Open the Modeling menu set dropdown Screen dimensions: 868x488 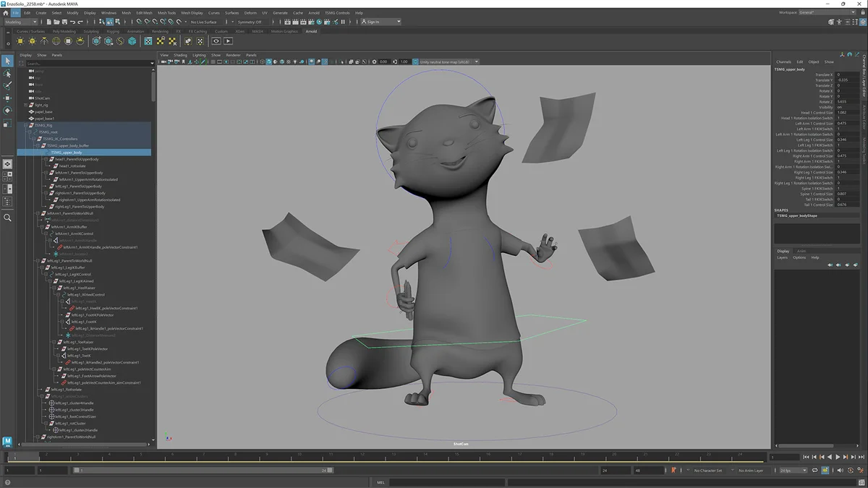tap(22, 22)
